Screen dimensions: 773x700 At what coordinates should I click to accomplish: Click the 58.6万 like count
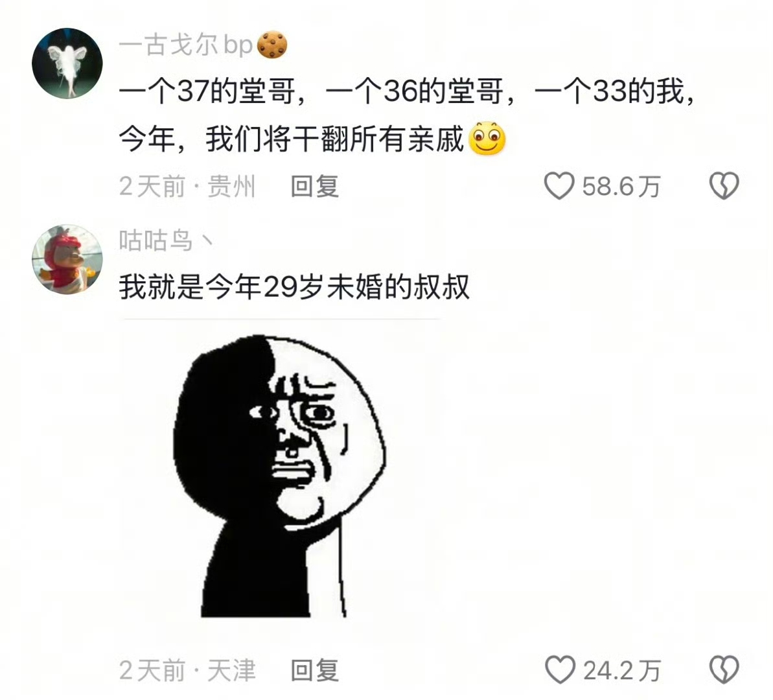pyautogui.click(x=621, y=187)
